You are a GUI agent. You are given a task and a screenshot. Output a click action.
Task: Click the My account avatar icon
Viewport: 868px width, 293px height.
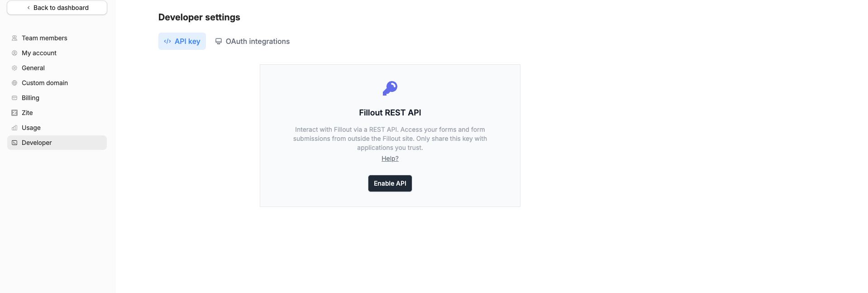pos(14,53)
